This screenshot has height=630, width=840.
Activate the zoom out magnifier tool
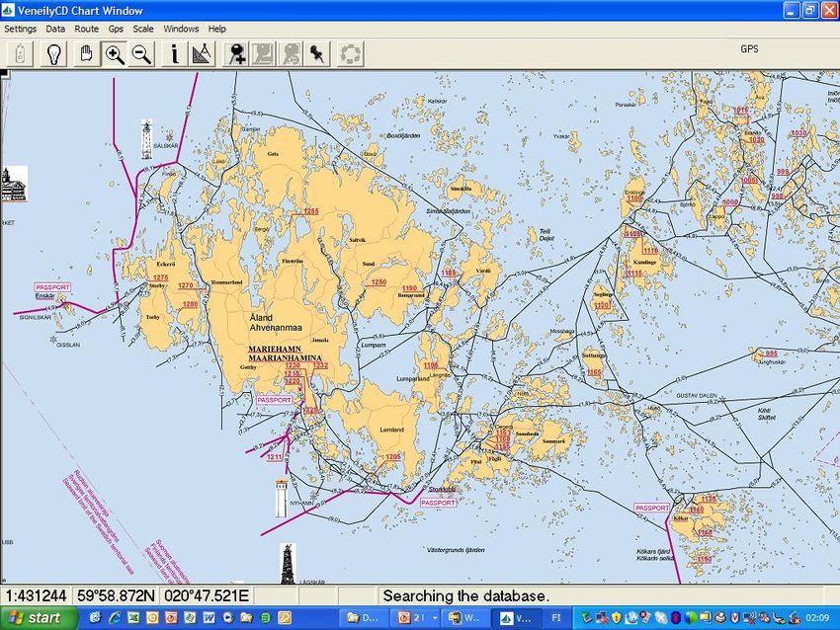click(x=142, y=54)
